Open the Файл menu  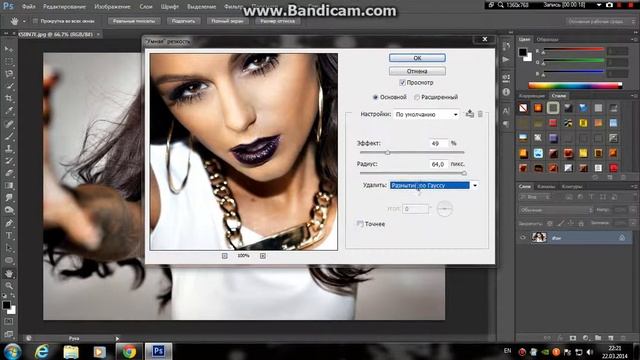[x=28, y=7]
